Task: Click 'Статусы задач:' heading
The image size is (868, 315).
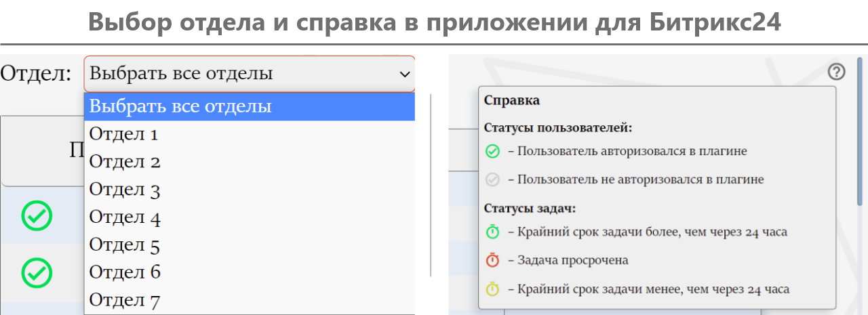Action: (530, 208)
